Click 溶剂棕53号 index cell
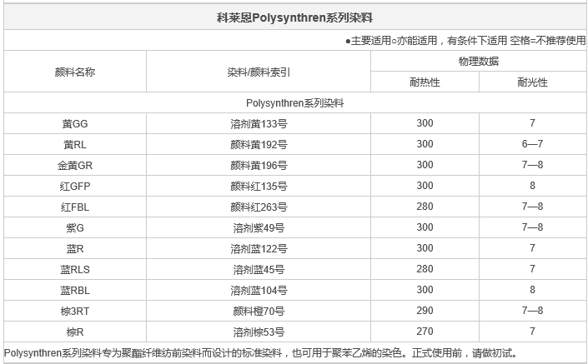Image resolution: width=588 pixels, height=364 pixels. [x=259, y=332]
